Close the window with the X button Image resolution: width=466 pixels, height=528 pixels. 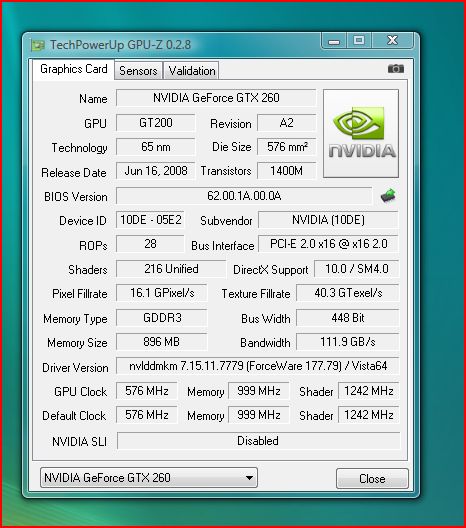pos(392,41)
